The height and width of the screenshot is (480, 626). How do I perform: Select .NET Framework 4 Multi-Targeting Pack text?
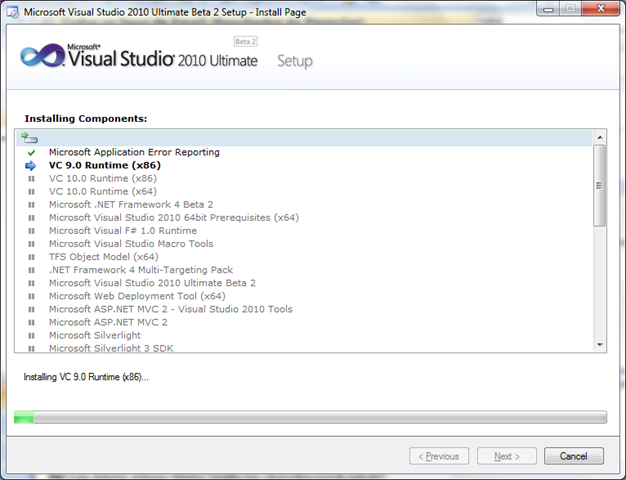[x=141, y=270]
